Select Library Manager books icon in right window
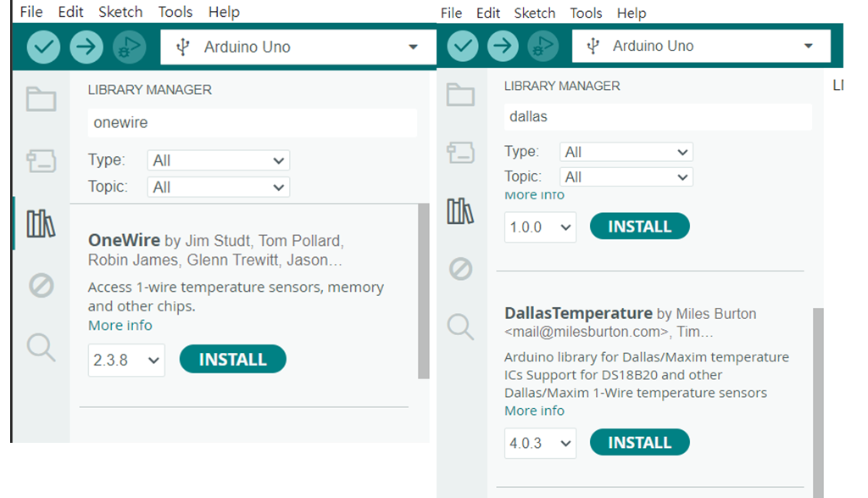868x498 pixels. click(460, 211)
